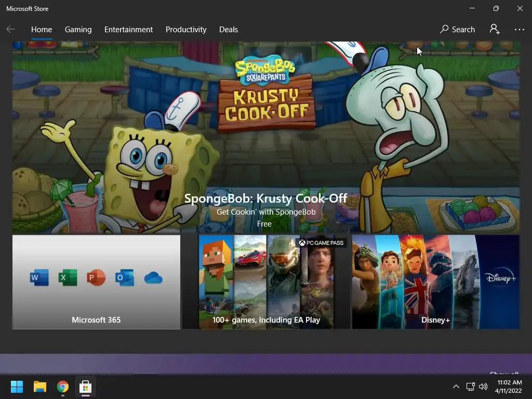Open the Disney+ tile label
The width and height of the screenshot is (532, 399).
coord(436,320)
